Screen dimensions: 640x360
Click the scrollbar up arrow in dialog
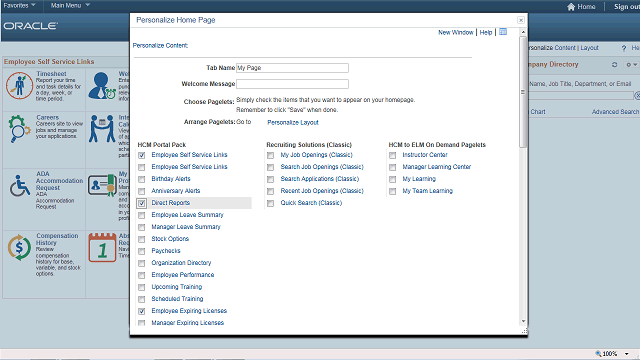point(523,32)
